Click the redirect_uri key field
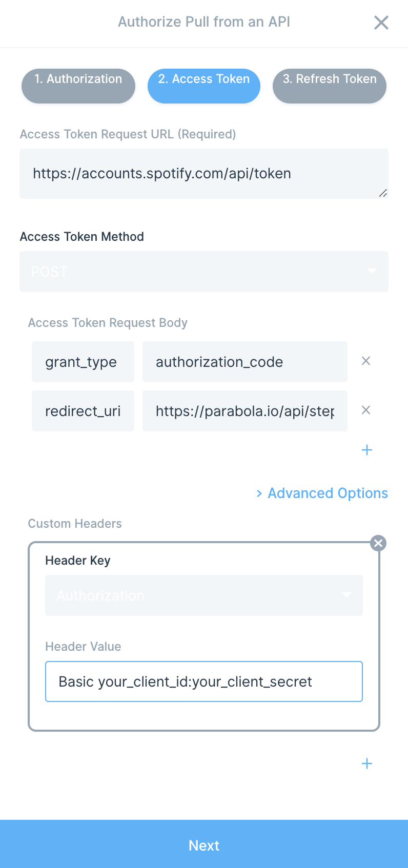Image resolution: width=408 pixels, height=868 pixels. 83,411
